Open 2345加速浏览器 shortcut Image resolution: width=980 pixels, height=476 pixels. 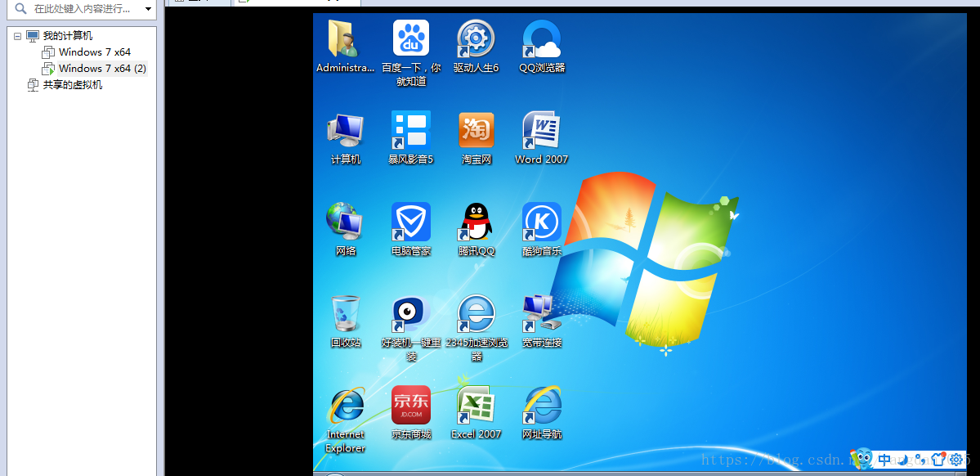[477, 312]
